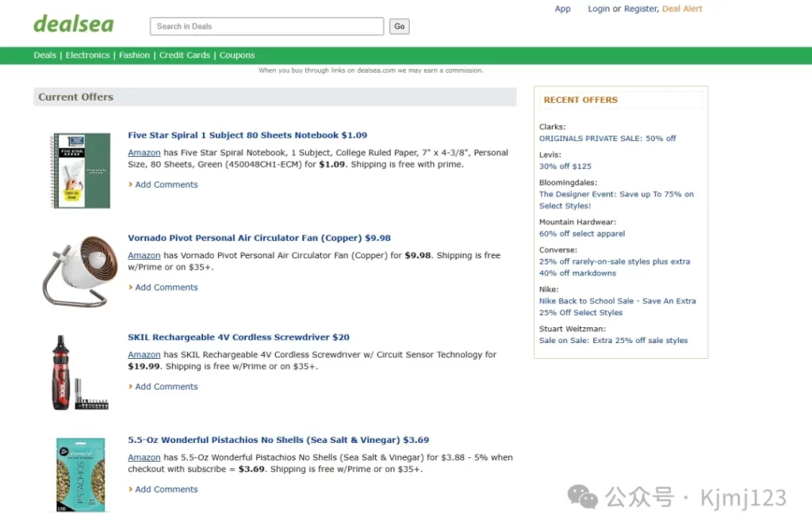Click the Converse: store label
812x530 pixels.
[558, 250]
